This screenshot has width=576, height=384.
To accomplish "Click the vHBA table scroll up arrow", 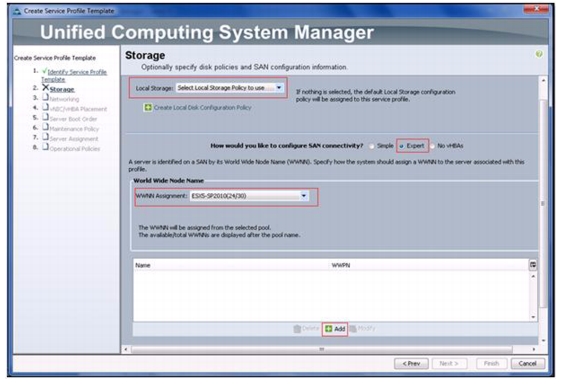I will (x=533, y=276).
